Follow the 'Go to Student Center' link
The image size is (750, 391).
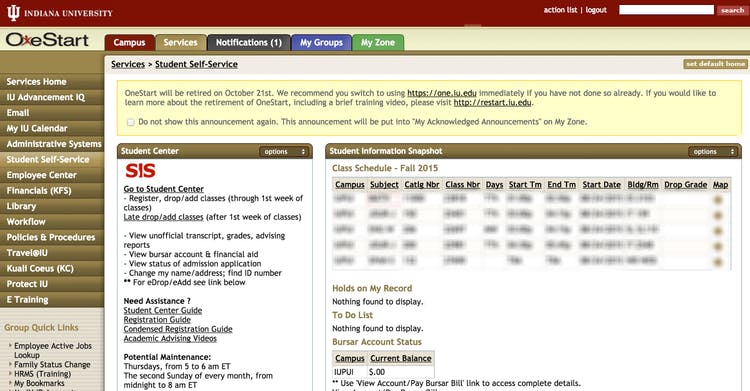[x=164, y=189]
